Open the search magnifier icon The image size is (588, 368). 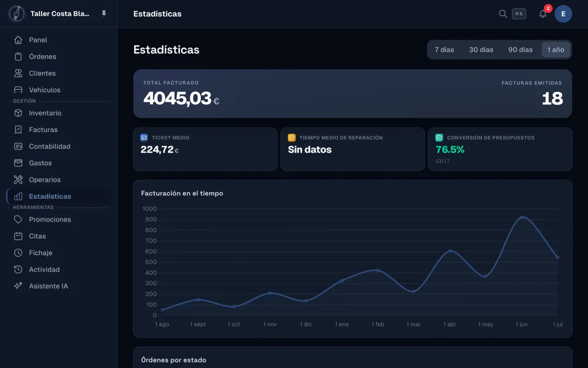pyautogui.click(x=503, y=14)
